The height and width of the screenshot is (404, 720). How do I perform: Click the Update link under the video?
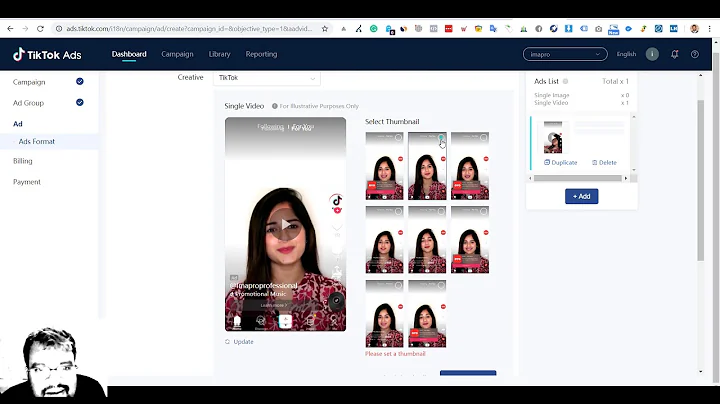coord(243,342)
